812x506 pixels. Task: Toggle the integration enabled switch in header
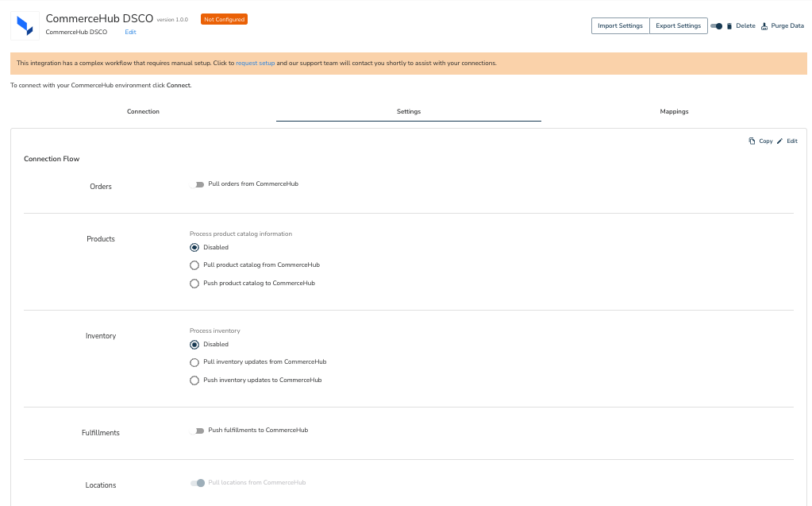717,26
